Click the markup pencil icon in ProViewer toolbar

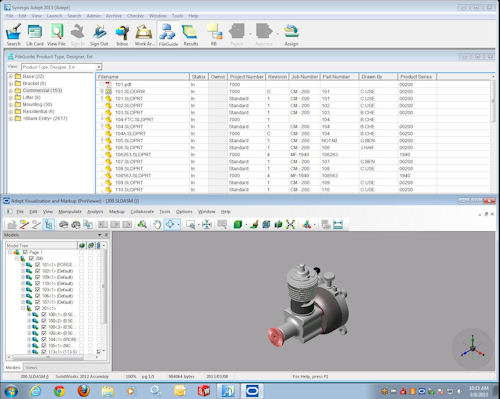pos(23,224)
